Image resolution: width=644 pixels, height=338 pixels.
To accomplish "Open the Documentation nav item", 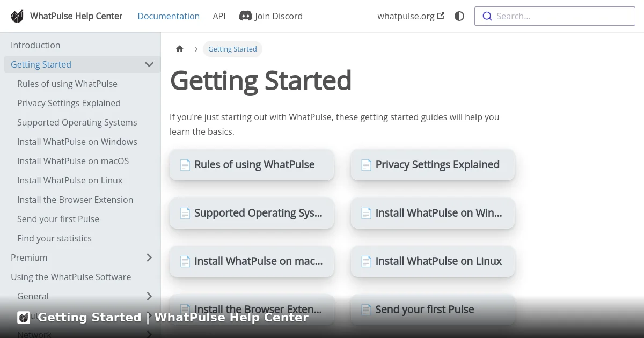I will [x=169, y=16].
